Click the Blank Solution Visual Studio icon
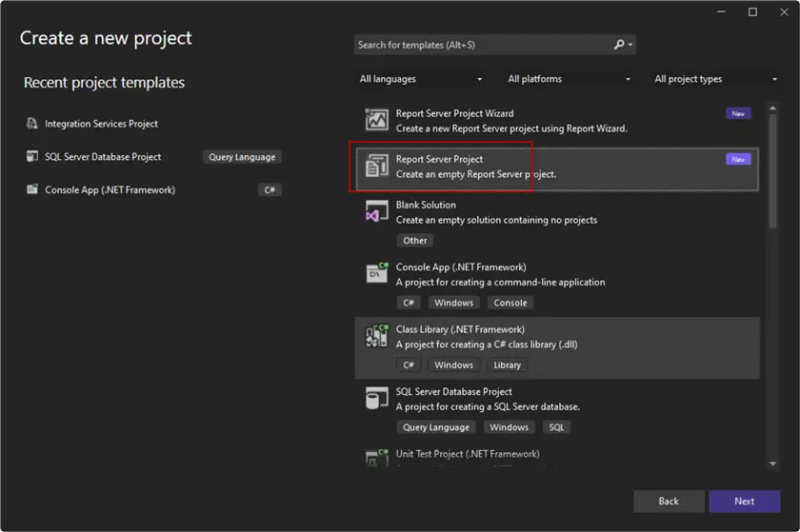800x532 pixels. click(x=376, y=211)
